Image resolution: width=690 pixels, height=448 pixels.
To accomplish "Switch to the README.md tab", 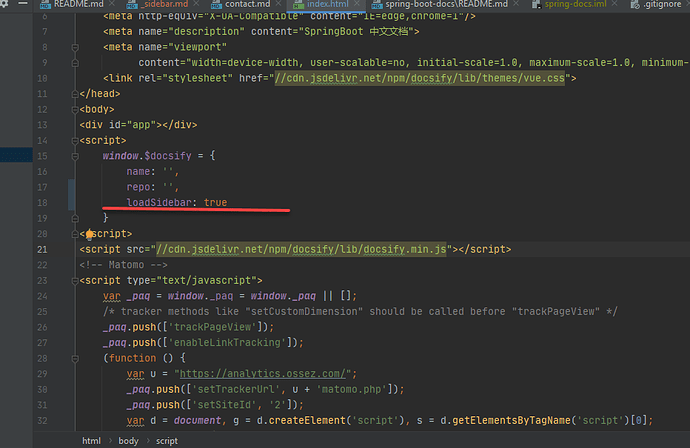I will pyautogui.click(x=78, y=4).
